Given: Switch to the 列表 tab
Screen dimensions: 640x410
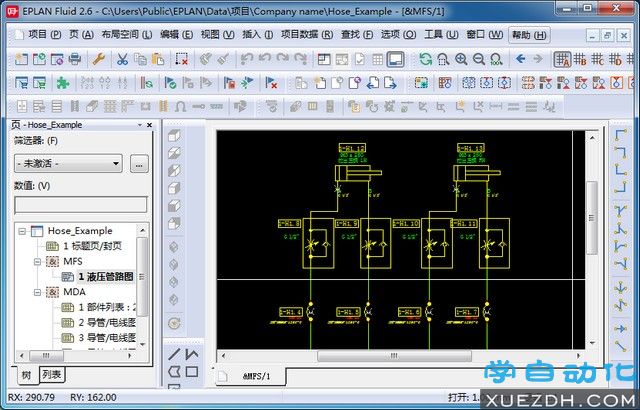Looking at the screenshot, I should [51, 374].
